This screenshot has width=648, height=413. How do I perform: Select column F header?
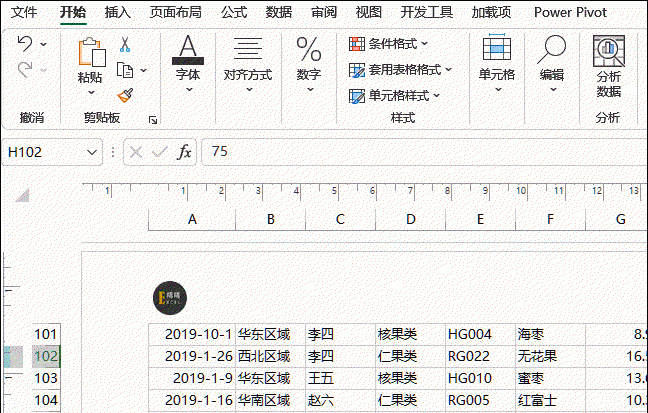(x=550, y=219)
